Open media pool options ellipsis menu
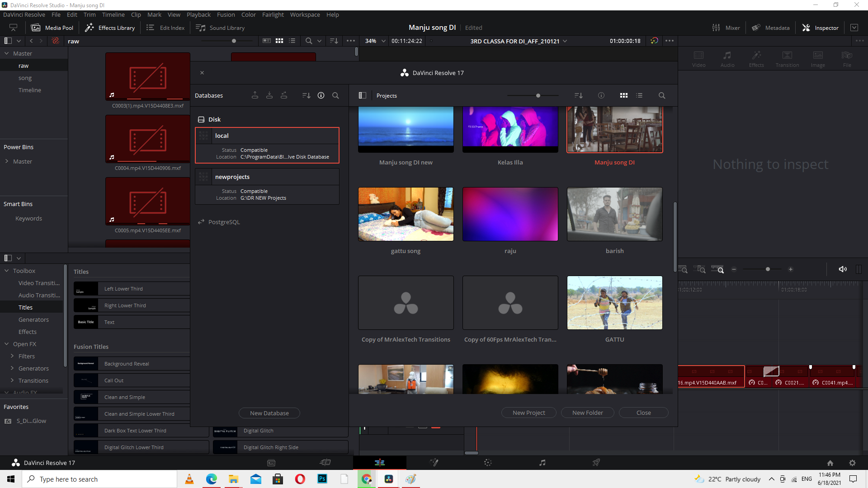The width and height of the screenshot is (868, 488). pos(350,41)
